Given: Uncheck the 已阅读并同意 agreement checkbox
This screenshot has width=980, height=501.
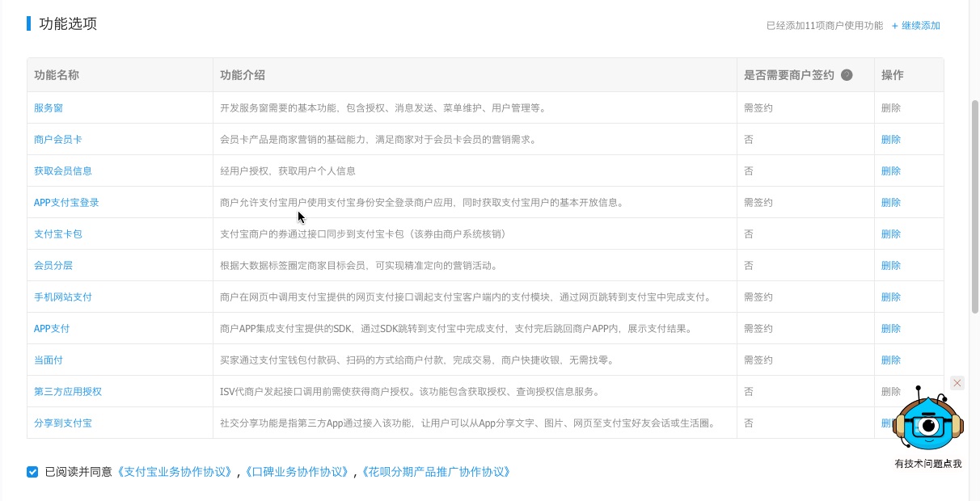Looking at the screenshot, I should click(32, 472).
